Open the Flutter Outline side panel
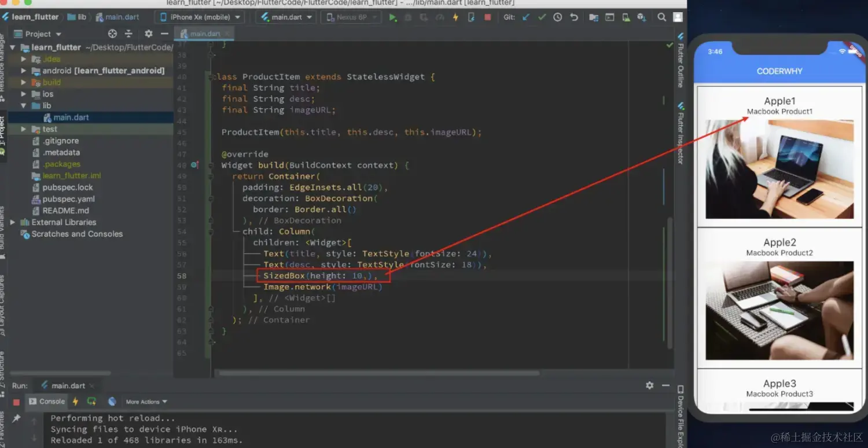This screenshot has width=868, height=448. [681, 61]
